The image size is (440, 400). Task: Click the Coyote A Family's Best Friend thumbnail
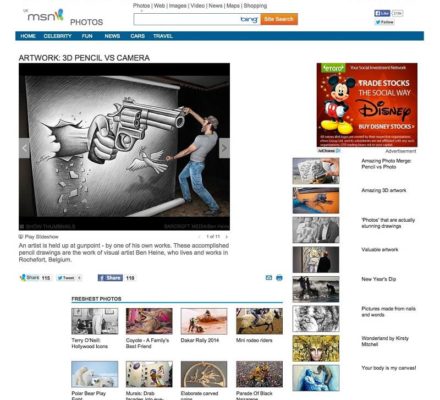(149, 321)
